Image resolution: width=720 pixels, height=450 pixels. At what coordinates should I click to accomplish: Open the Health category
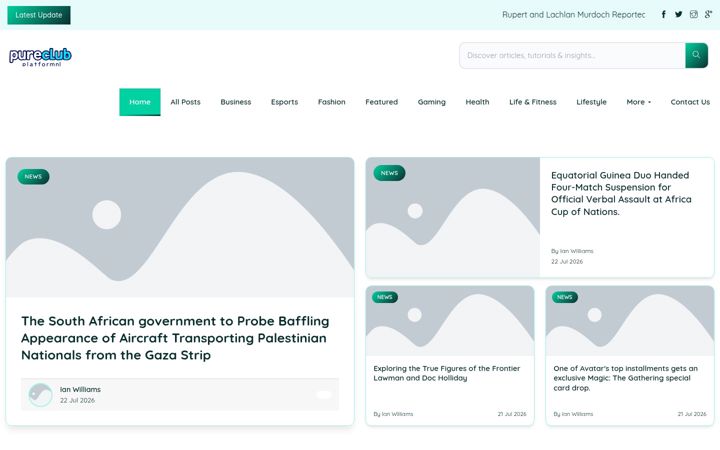pyautogui.click(x=477, y=102)
